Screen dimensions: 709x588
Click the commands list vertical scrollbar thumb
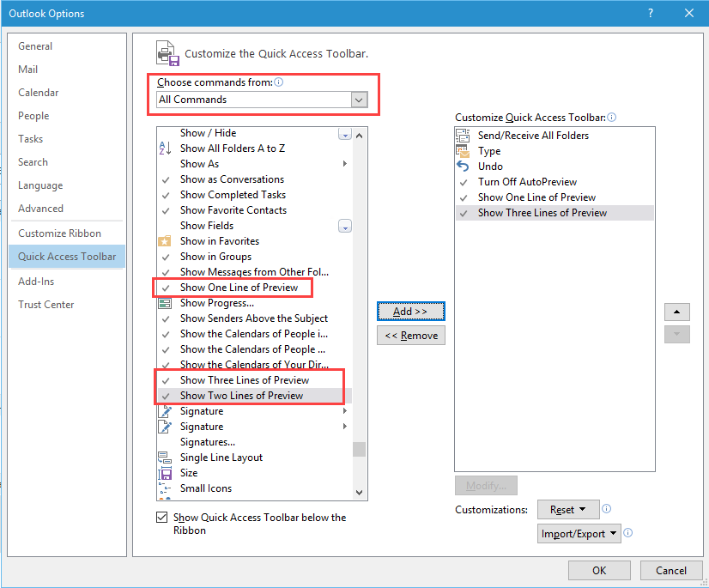(359, 449)
